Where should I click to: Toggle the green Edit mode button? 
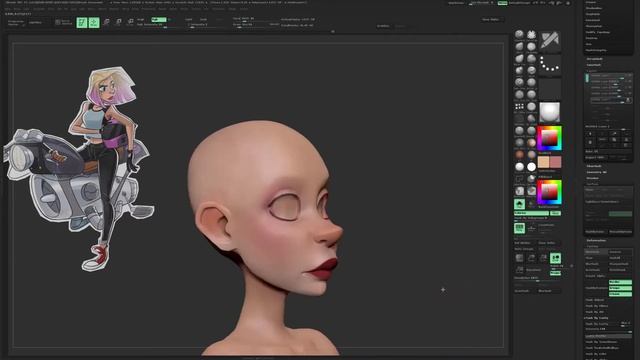tap(82, 22)
